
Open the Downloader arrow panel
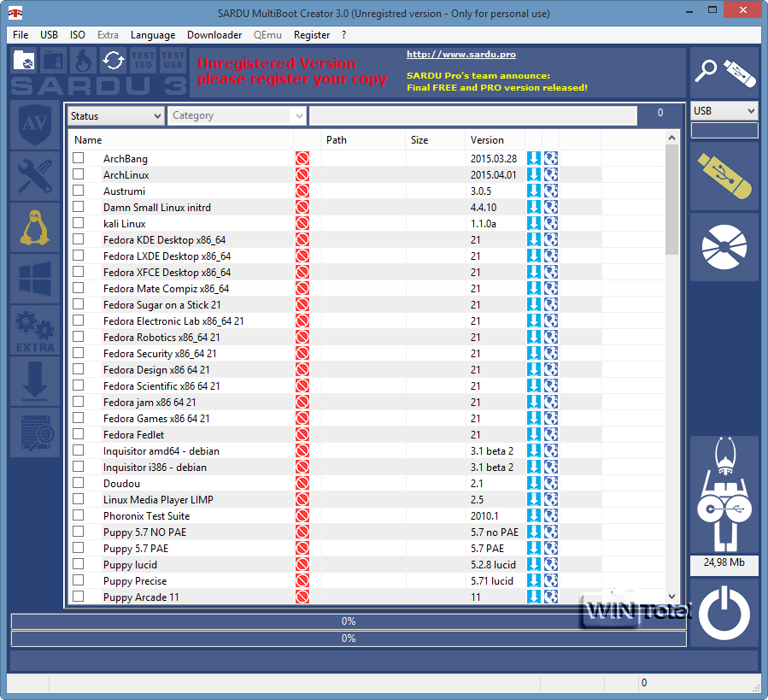(x=35, y=381)
